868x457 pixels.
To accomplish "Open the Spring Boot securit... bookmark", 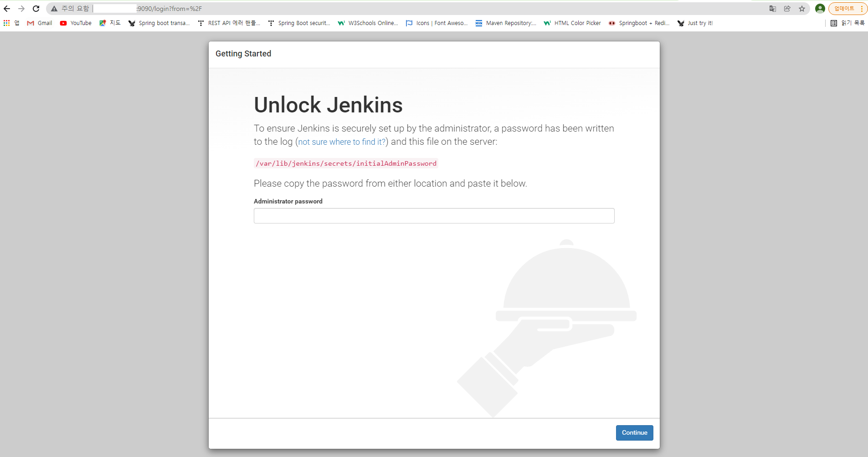I will coord(299,23).
